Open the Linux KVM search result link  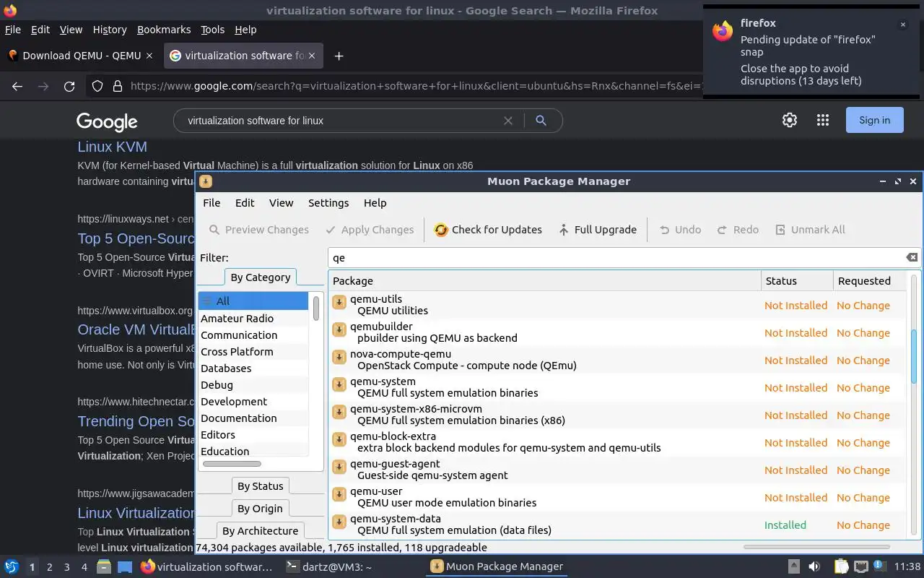point(113,147)
